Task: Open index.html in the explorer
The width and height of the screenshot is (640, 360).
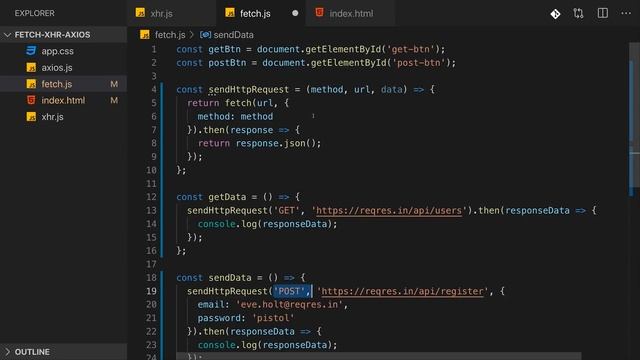Action: 63,100
